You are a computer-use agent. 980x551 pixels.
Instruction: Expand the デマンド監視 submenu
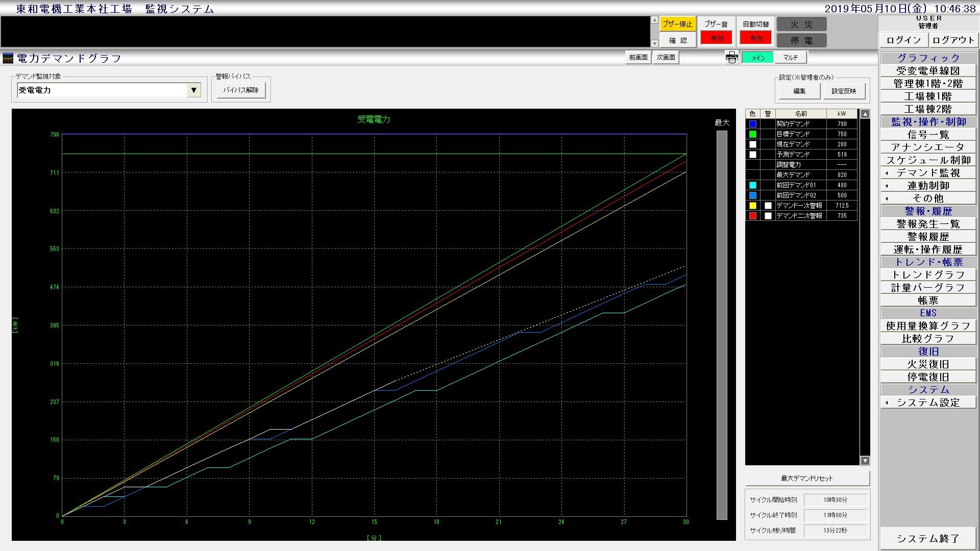coord(928,173)
